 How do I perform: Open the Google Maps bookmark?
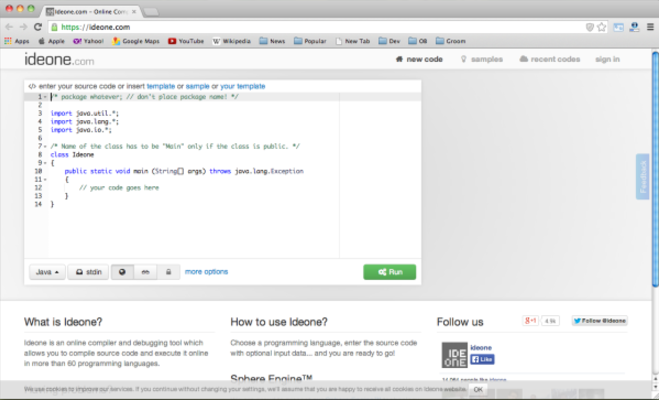pyautogui.click(x=136, y=41)
